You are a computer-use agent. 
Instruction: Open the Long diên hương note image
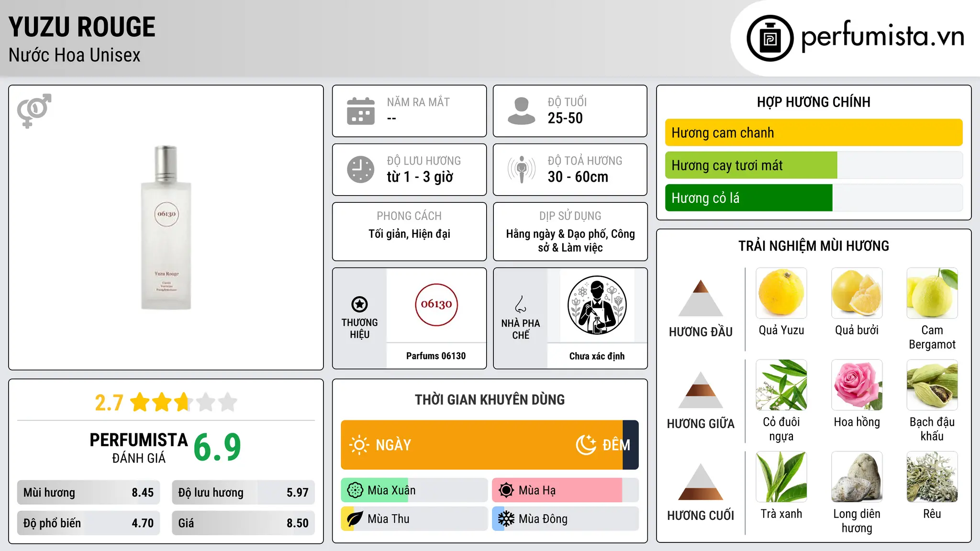857,477
